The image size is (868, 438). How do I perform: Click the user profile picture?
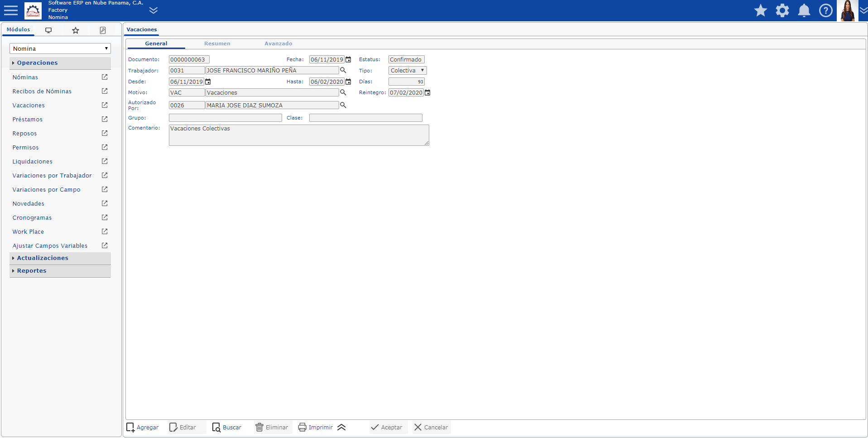[848, 10]
